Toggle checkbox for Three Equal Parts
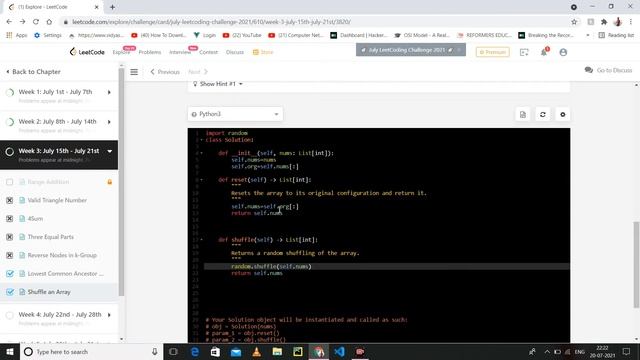Screen dimensions: 640x360 pos(10,237)
